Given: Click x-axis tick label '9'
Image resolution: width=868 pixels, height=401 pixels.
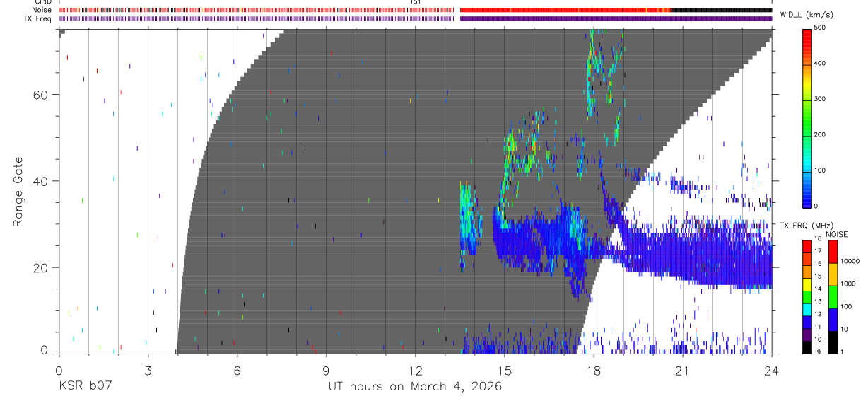Looking at the screenshot, I should point(326,370).
